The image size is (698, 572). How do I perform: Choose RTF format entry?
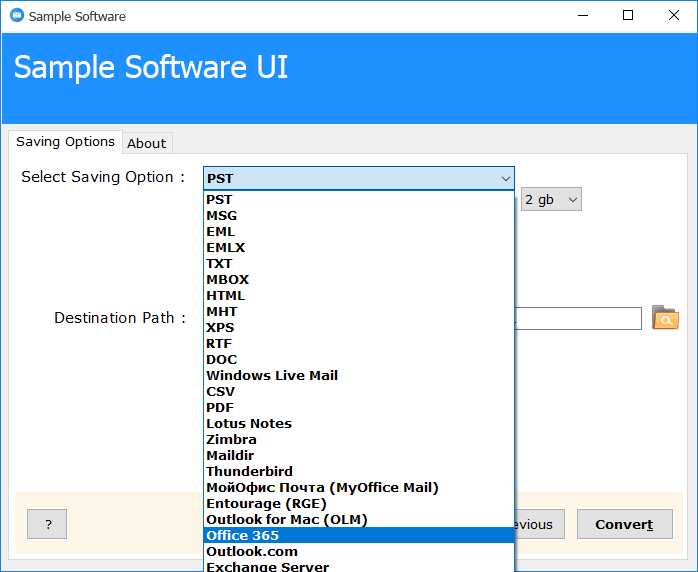tap(359, 344)
